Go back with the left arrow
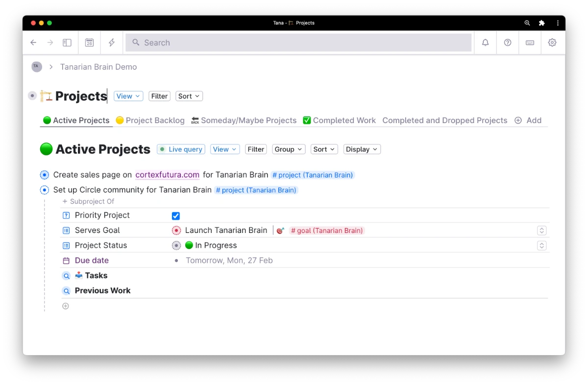This screenshot has height=385, width=588. point(33,43)
